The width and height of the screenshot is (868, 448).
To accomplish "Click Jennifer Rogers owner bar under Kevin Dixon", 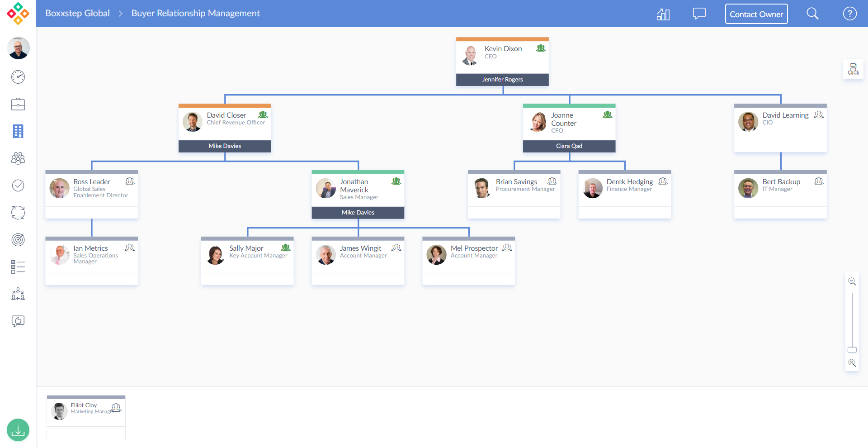I will (x=502, y=80).
